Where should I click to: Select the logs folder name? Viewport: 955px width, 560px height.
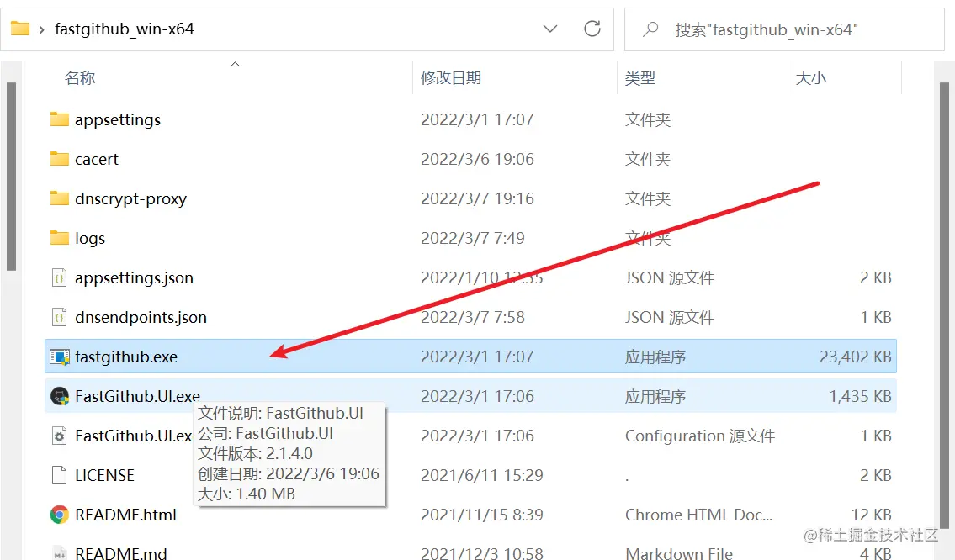(89, 239)
